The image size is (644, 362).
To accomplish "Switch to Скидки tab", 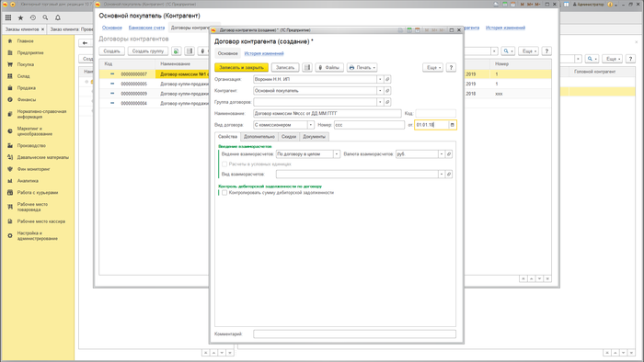I will pos(289,137).
